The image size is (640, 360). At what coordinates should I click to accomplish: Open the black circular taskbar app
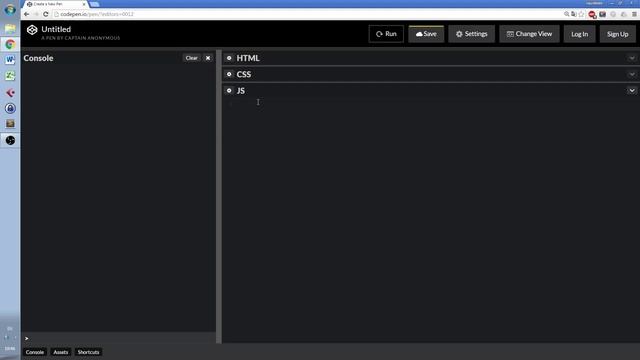[10, 140]
